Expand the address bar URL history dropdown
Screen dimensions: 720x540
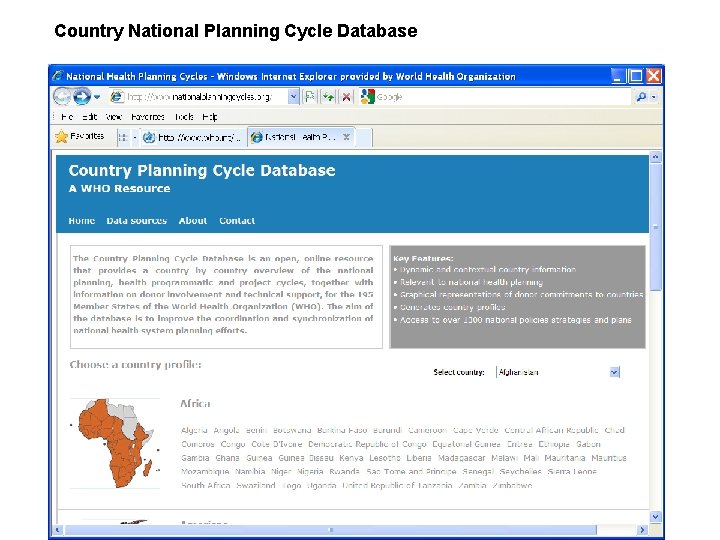pos(293,97)
